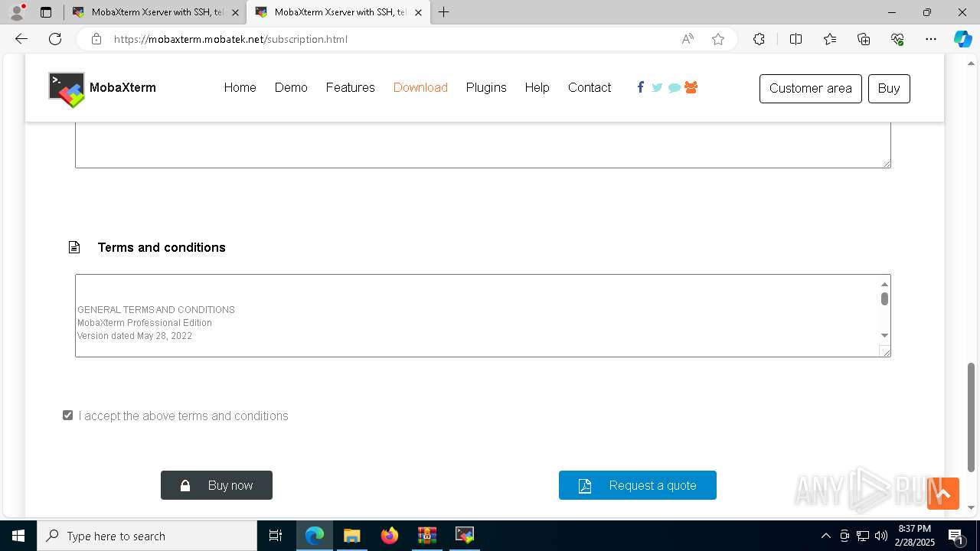Show hidden system tray icons
The height and width of the screenshot is (551, 980).
[x=825, y=536]
